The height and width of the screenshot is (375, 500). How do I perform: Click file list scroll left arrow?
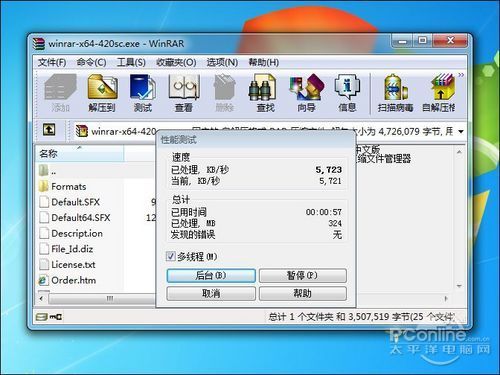[41, 299]
